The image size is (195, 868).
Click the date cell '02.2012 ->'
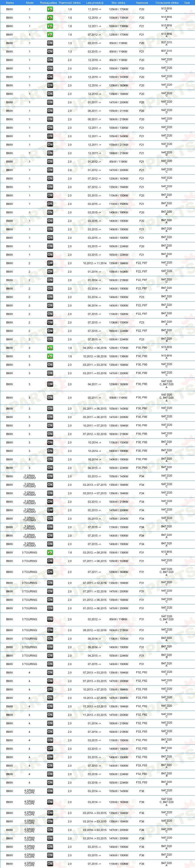click(95, 619)
